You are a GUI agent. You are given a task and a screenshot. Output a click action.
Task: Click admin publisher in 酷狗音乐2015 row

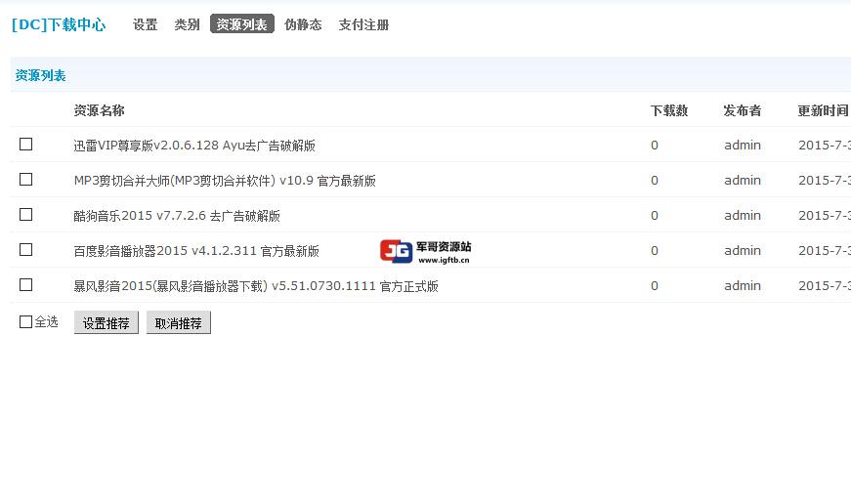tap(743, 216)
